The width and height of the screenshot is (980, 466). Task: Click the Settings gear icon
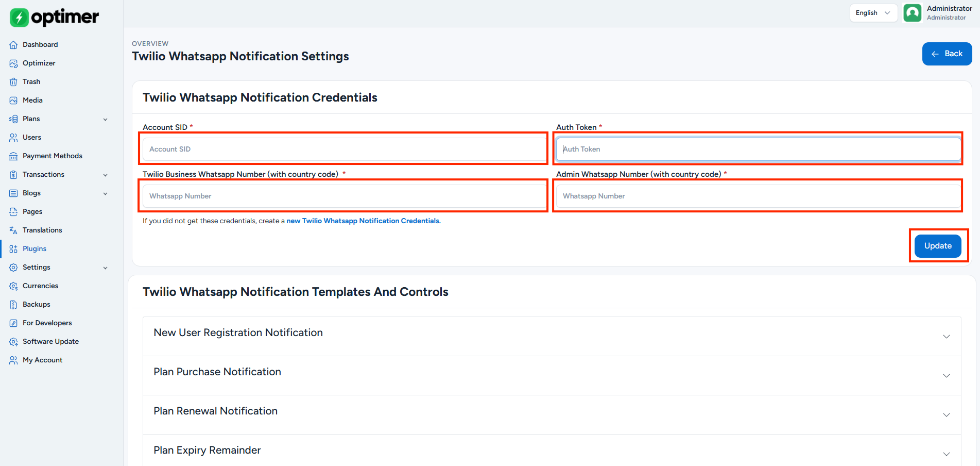point(13,268)
